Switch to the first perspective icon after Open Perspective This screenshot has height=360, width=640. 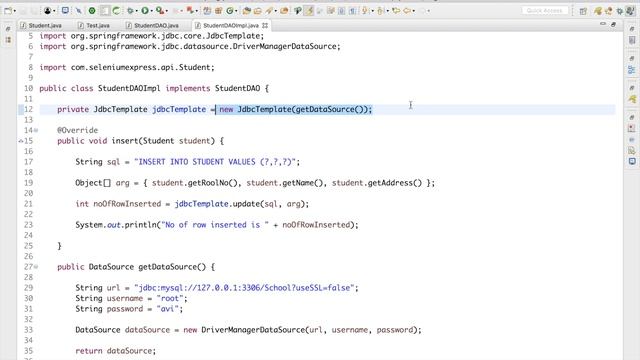(x=598, y=11)
